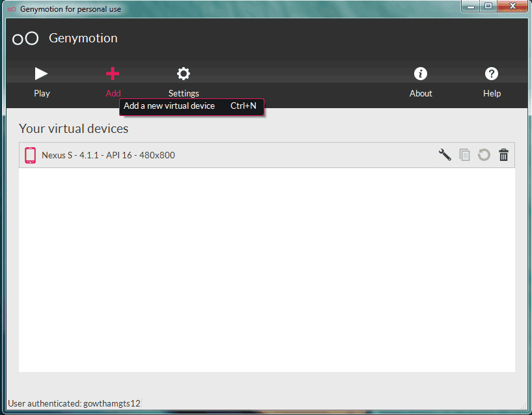Click the clone device icon for Nexus S
532x415 pixels.
(464, 155)
